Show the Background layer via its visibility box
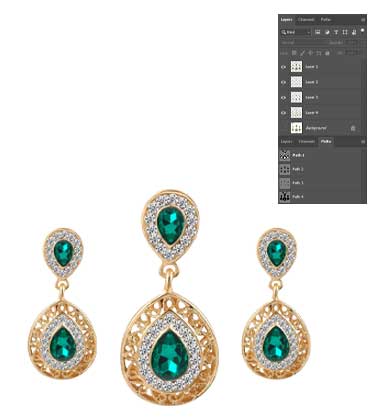Screen dimensions: 380x420 click(x=284, y=128)
